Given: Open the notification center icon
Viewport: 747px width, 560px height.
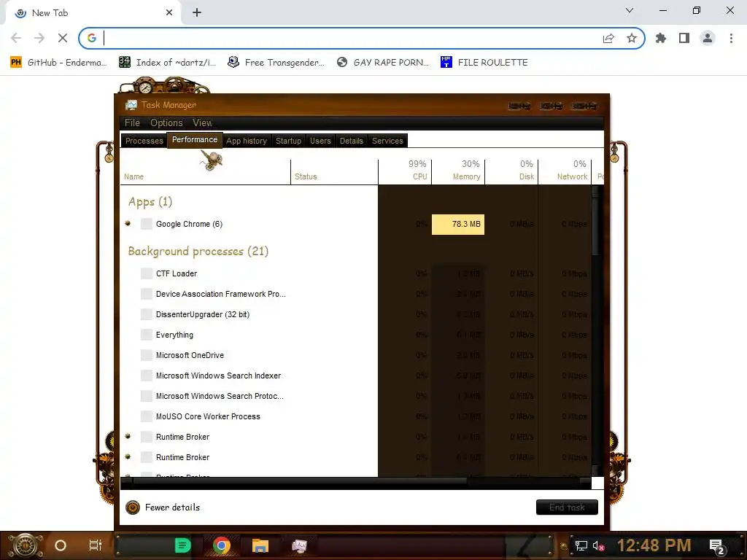Looking at the screenshot, I should point(716,546).
